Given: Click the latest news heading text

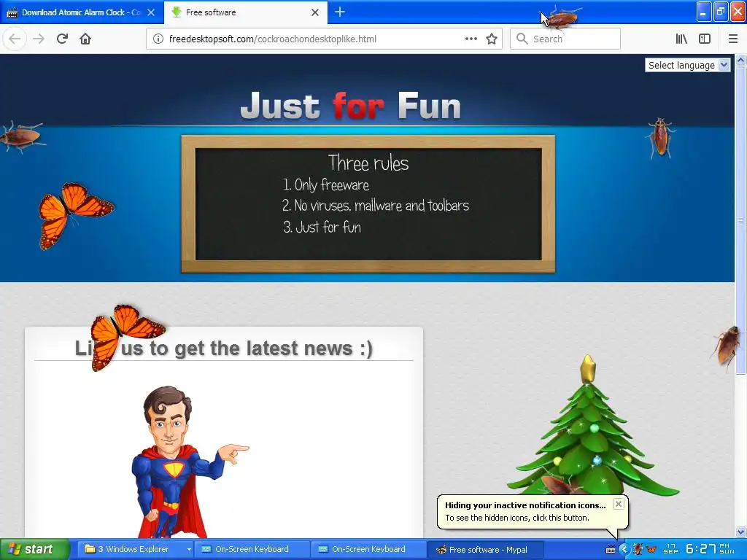Looking at the screenshot, I should click(x=224, y=348).
